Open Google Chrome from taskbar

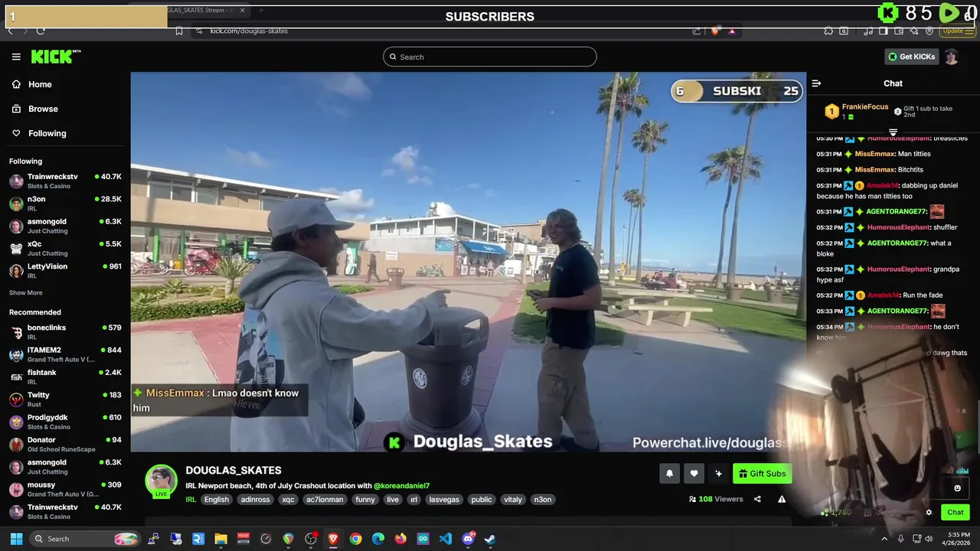(355, 539)
